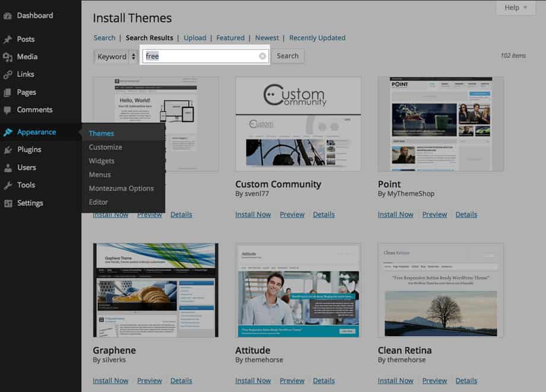Preview the Custom Community theme
Image resolution: width=546 pixels, height=392 pixels.
(x=292, y=215)
